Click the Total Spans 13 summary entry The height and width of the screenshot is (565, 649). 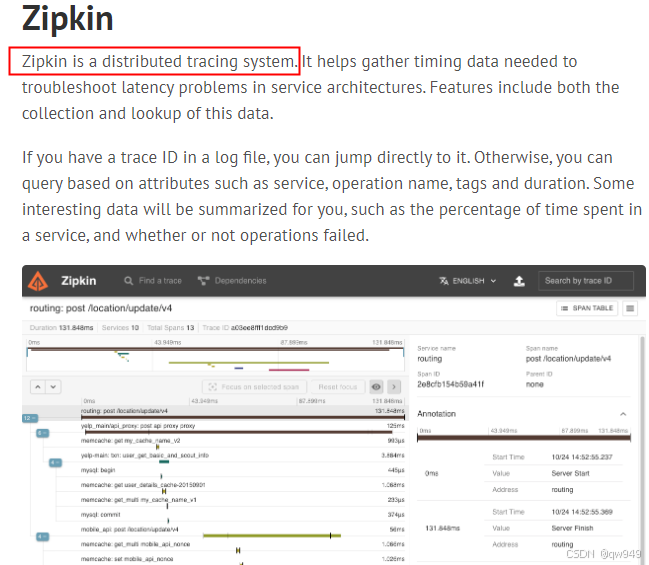(x=171, y=328)
